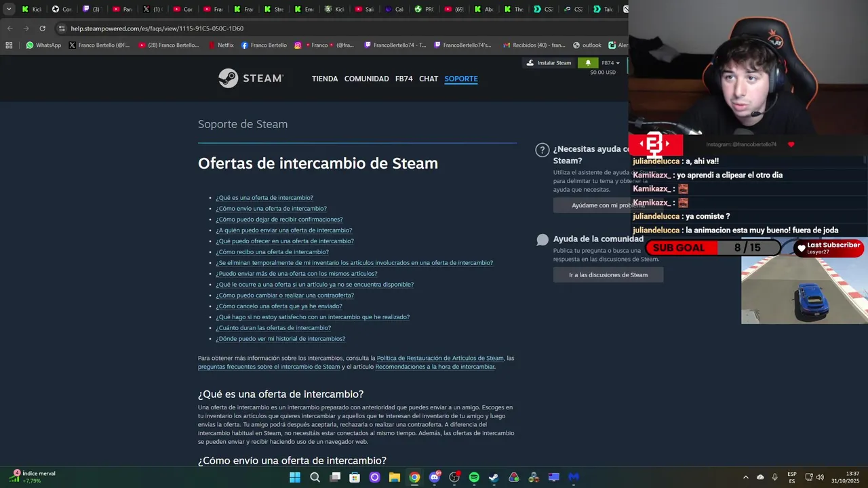
Task: Open the volume icon in system tray
Action: 820,477
